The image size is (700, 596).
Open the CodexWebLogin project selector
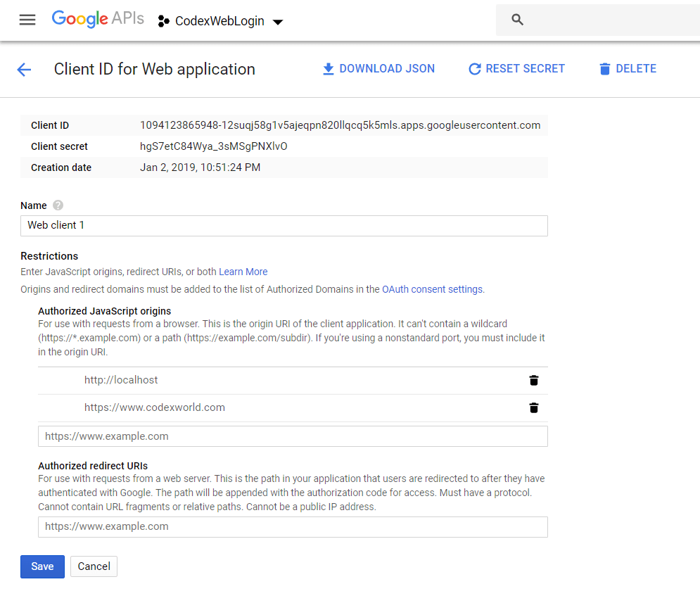(x=218, y=21)
